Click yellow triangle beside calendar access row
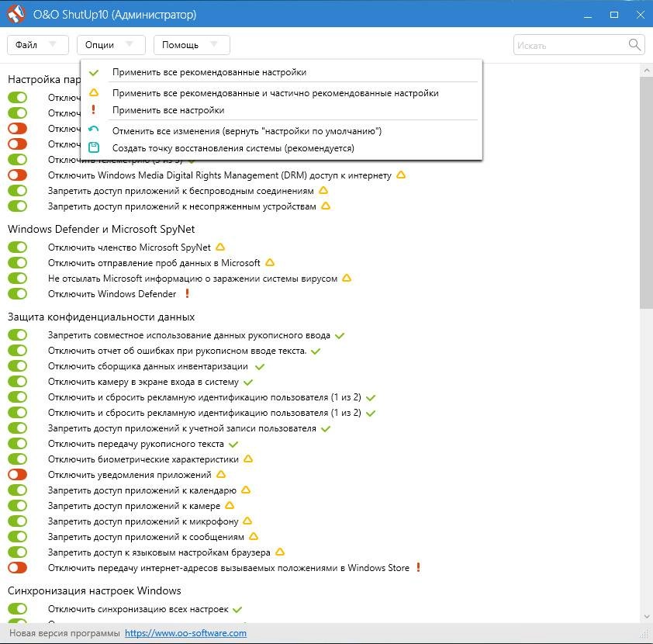Image resolution: width=653 pixels, height=644 pixels. coord(246,490)
